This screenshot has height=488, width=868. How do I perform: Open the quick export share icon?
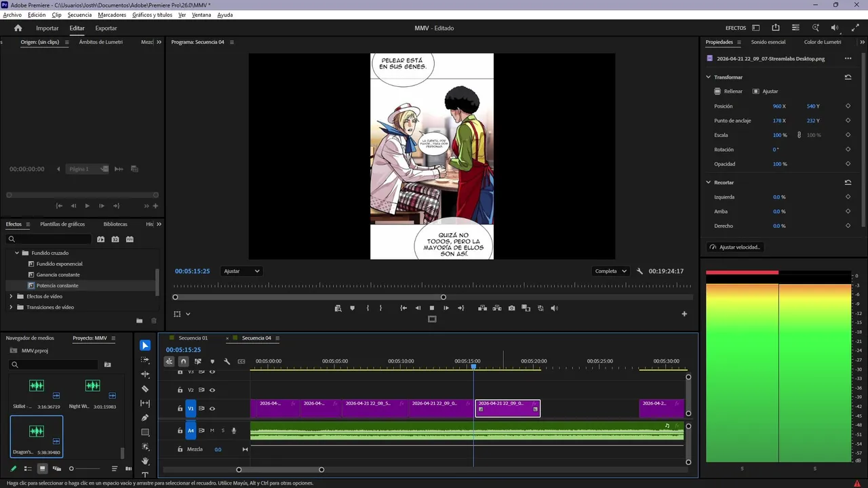click(x=776, y=28)
